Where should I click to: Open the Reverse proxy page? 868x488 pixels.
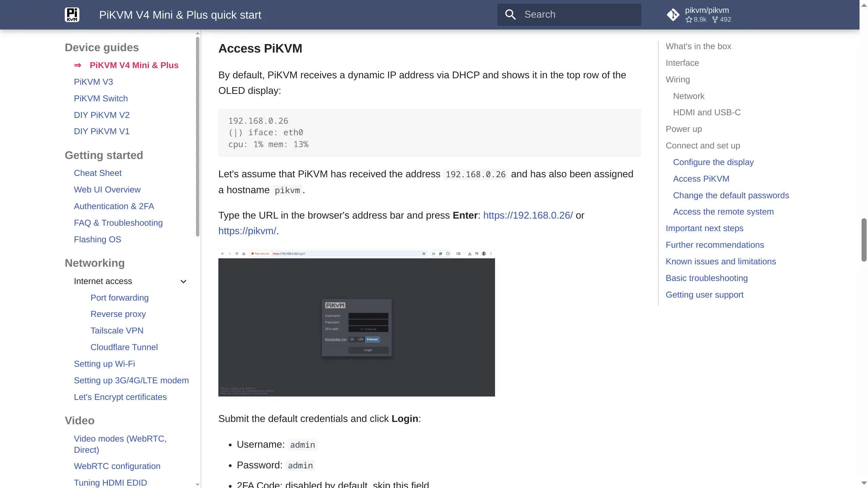[x=118, y=314]
